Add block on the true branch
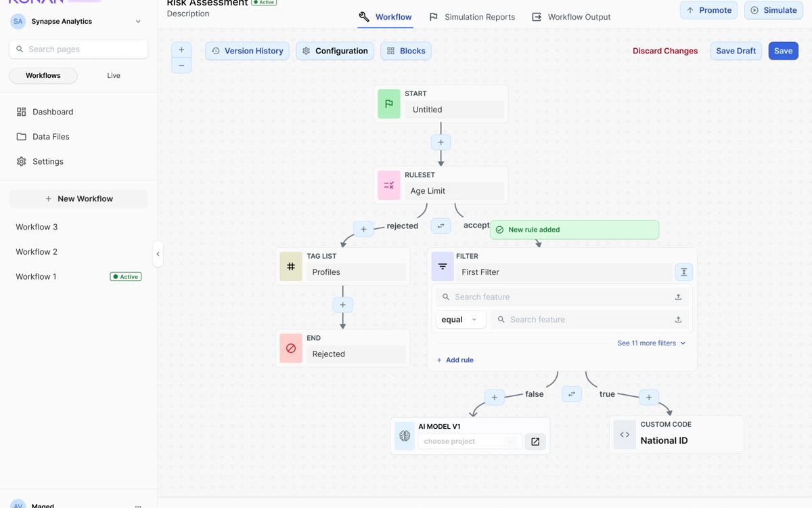 [x=649, y=398]
